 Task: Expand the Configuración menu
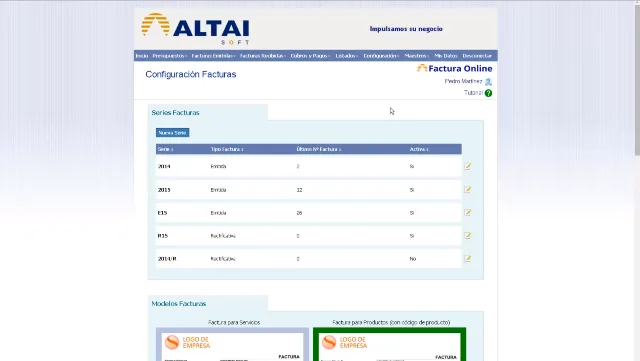coord(381,56)
